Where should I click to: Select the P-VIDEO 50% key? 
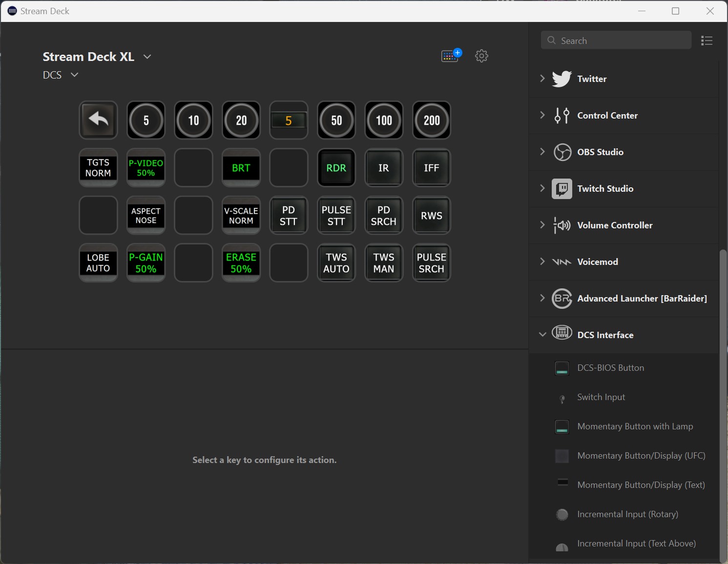(x=146, y=168)
